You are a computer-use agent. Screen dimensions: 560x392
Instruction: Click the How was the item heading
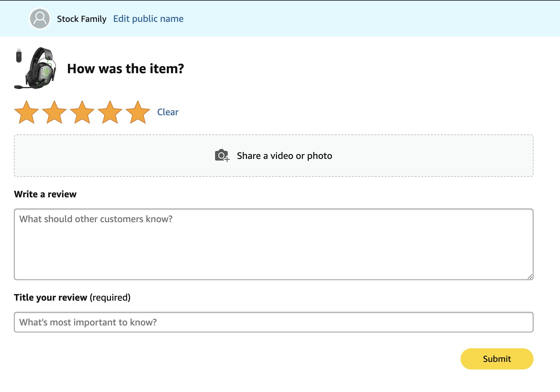(125, 69)
